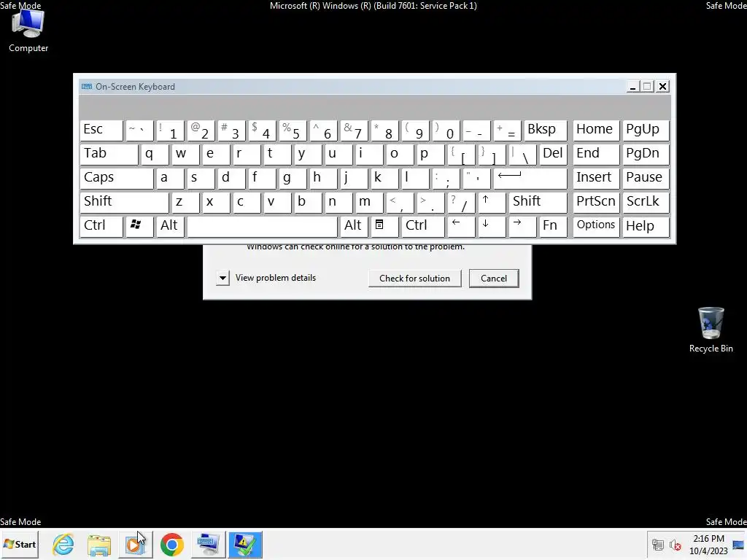
Task: Tap the backslash key
Action: click(x=522, y=154)
